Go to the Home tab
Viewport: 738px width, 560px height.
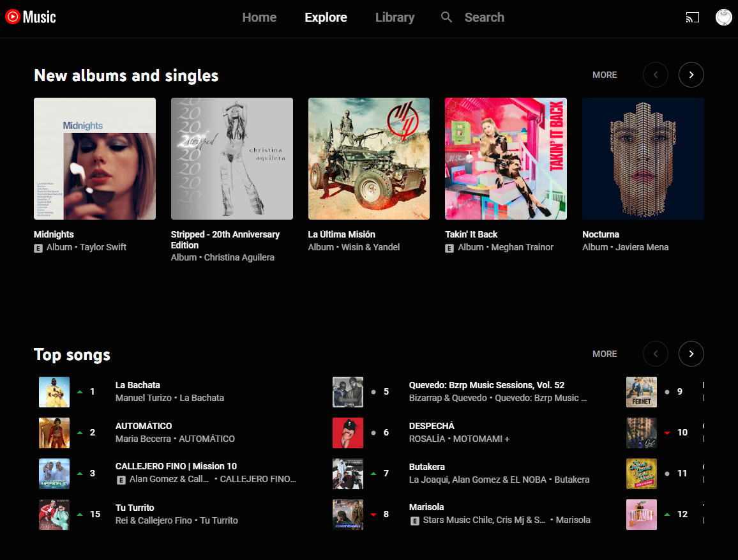[x=259, y=17]
